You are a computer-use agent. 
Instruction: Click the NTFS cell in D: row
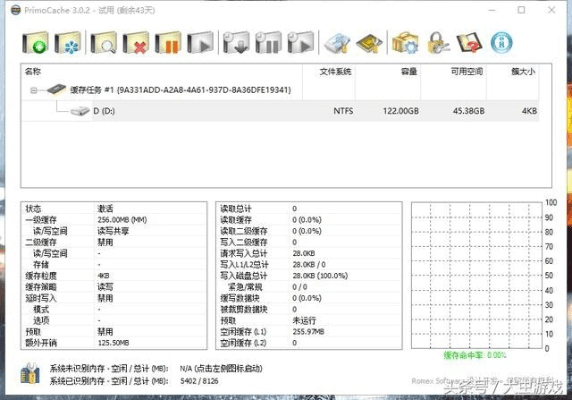click(343, 111)
